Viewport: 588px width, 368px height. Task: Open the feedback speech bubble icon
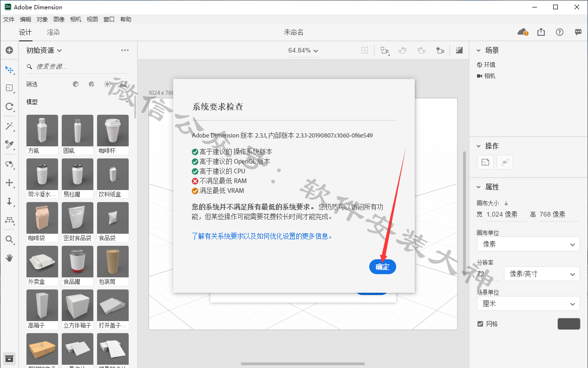pos(578,32)
